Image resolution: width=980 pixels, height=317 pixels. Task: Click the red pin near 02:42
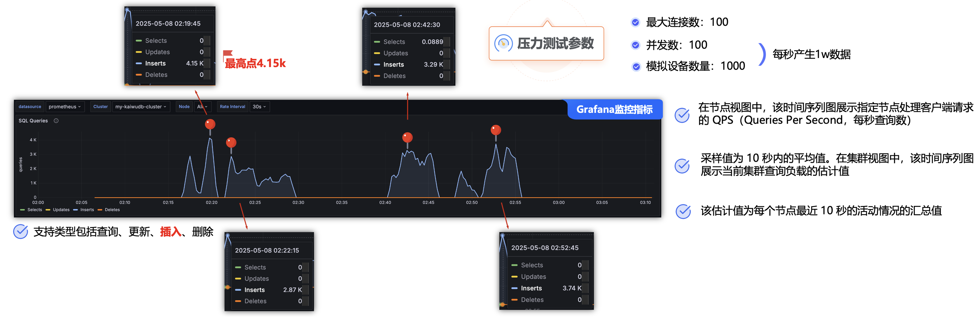click(x=407, y=137)
